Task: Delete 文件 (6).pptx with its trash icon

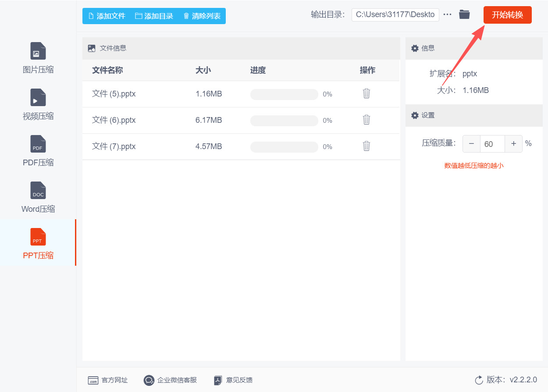Action: [x=367, y=120]
